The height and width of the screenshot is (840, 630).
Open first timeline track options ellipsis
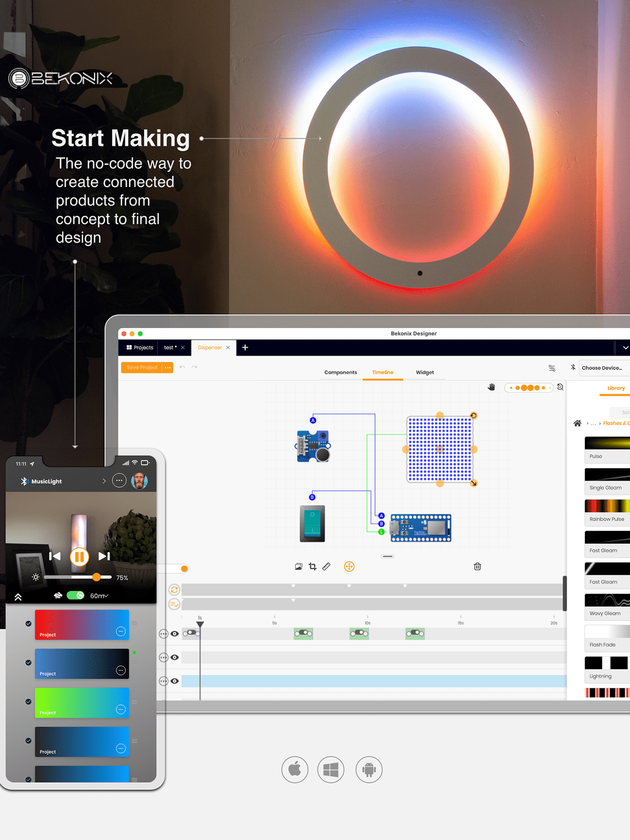click(x=163, y=634)
